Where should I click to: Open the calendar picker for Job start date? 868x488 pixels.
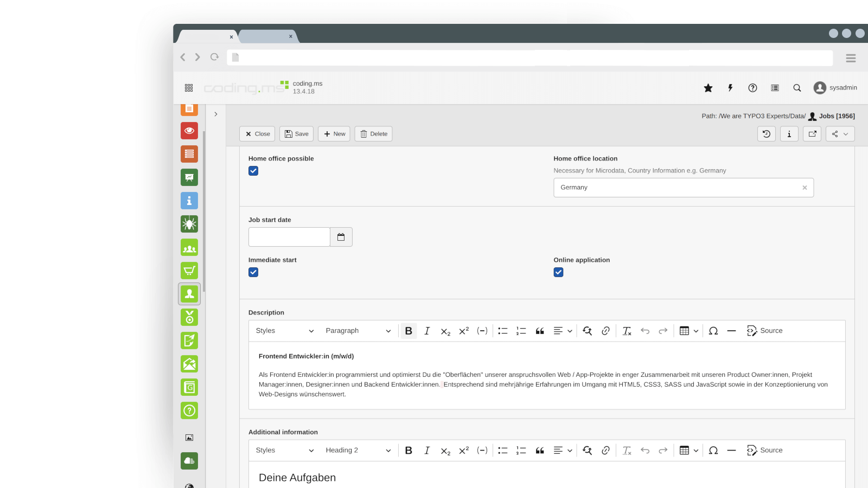click(x=341, y=237)
